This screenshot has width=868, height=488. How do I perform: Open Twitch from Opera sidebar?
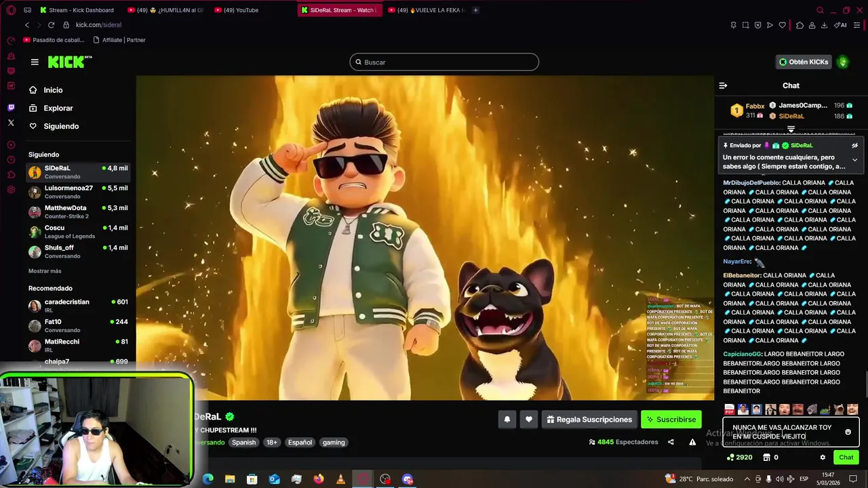(x=11, y=108)
